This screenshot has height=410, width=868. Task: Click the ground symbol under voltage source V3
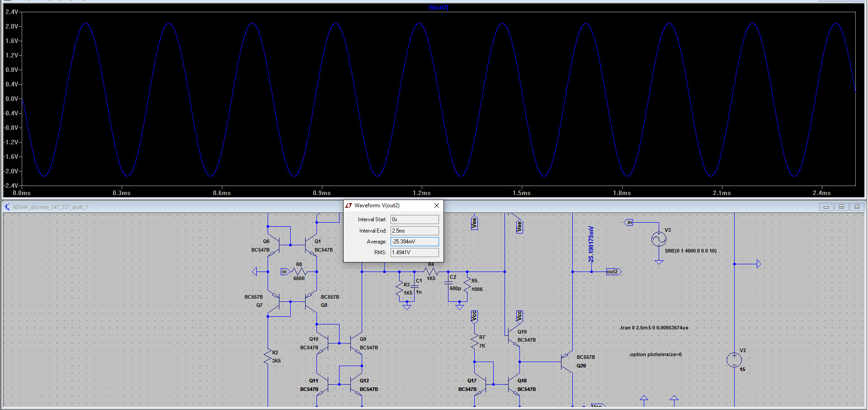pyautogui.click(x=659, y=262)
